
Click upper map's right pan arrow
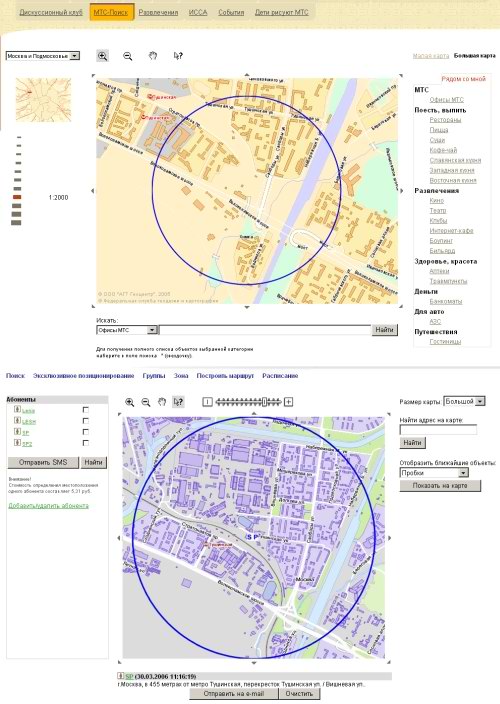pyautogui.click(x=401, y=191)
